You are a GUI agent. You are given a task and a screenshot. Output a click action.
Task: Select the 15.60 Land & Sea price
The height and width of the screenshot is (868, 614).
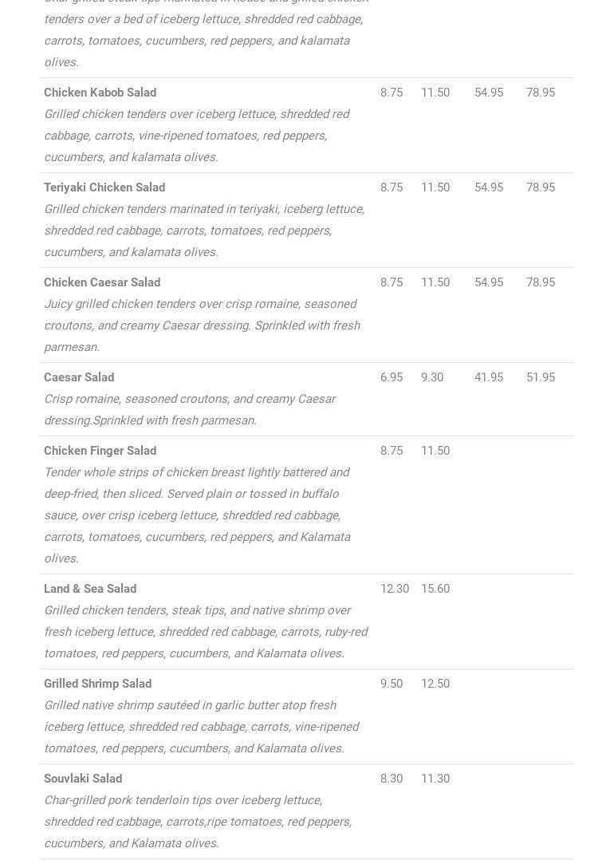click(x=435, y=589)
